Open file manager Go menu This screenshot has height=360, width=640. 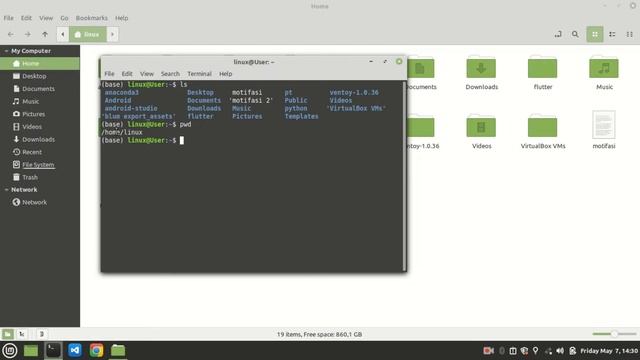(x=64, y=18)
